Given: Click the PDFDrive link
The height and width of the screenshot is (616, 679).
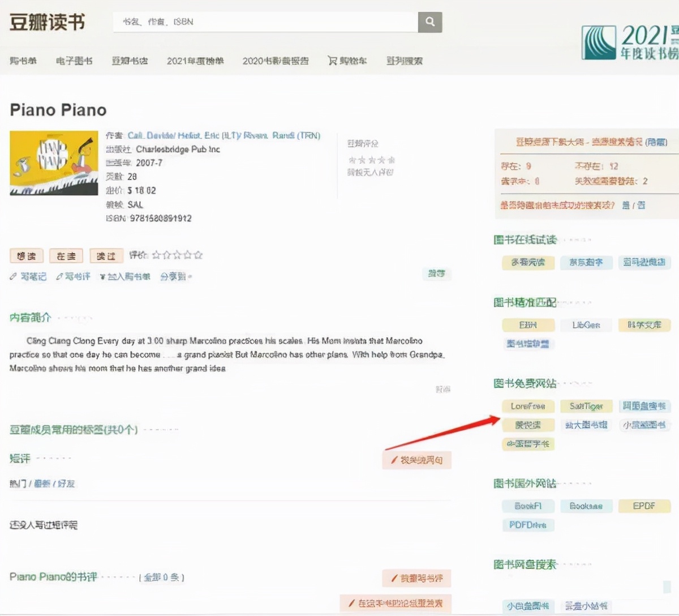Looking at the screenshot, I should click(528, 525).
